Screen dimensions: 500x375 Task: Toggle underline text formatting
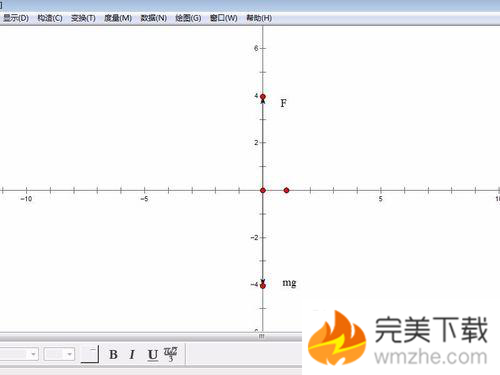[153, 354]
